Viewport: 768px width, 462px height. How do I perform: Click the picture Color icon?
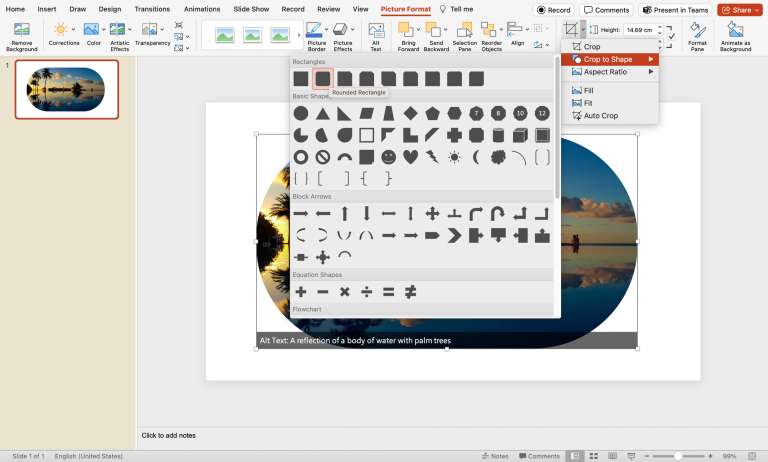[x=91, y=30]
